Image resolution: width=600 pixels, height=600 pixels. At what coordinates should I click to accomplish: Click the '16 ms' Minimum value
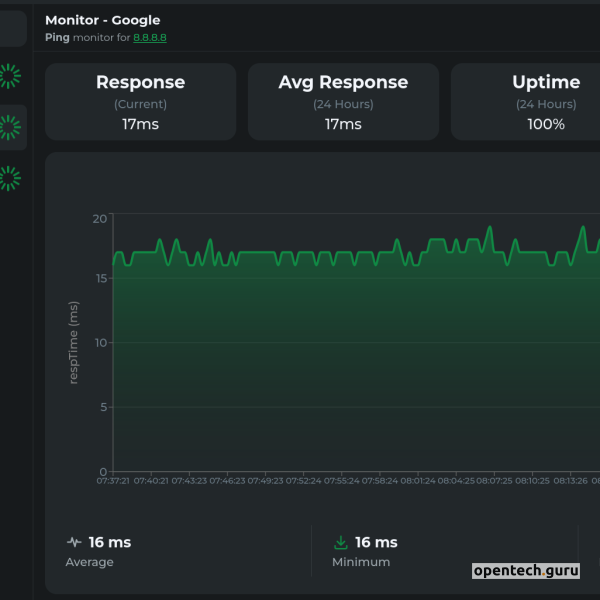(376, 542)
